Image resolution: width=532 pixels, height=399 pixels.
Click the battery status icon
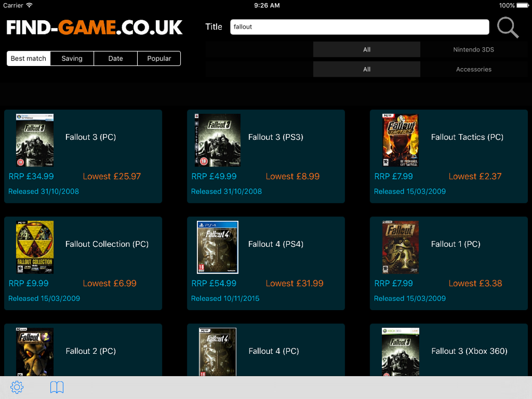[x=522, y=5]
